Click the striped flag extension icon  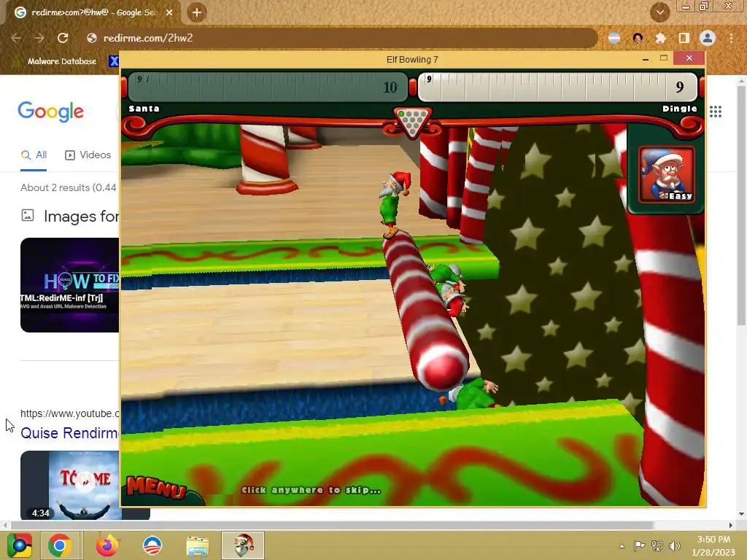click(614, 38)
